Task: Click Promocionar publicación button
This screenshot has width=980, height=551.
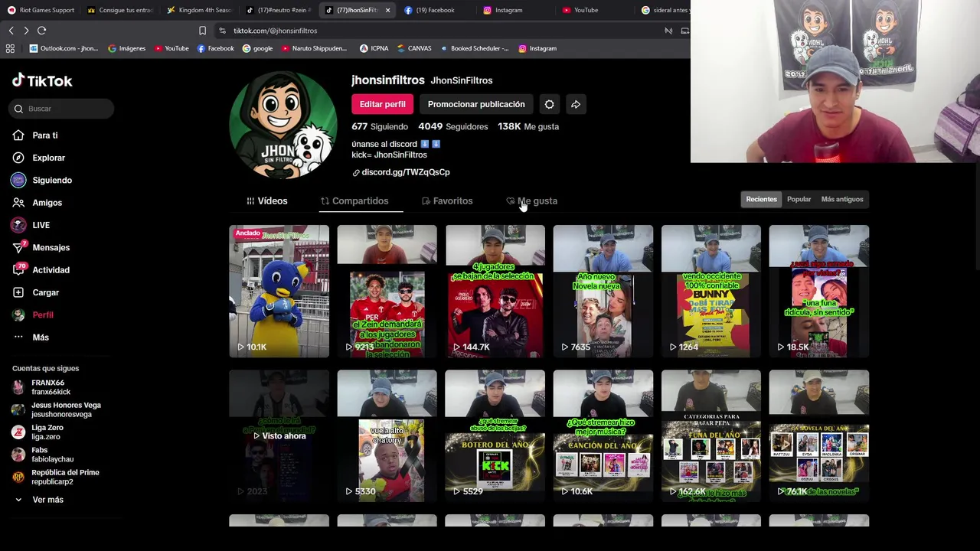Action: pyautogui.click(x=476, y=104)
